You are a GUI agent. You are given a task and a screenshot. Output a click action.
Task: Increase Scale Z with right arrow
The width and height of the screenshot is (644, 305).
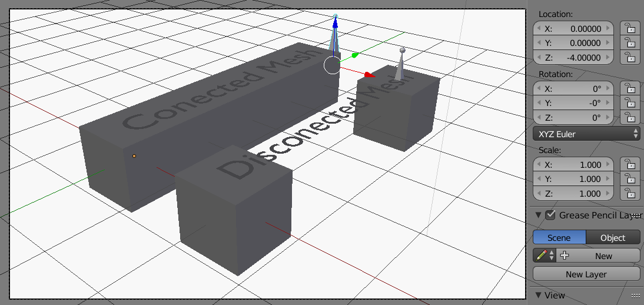point(608,193)
